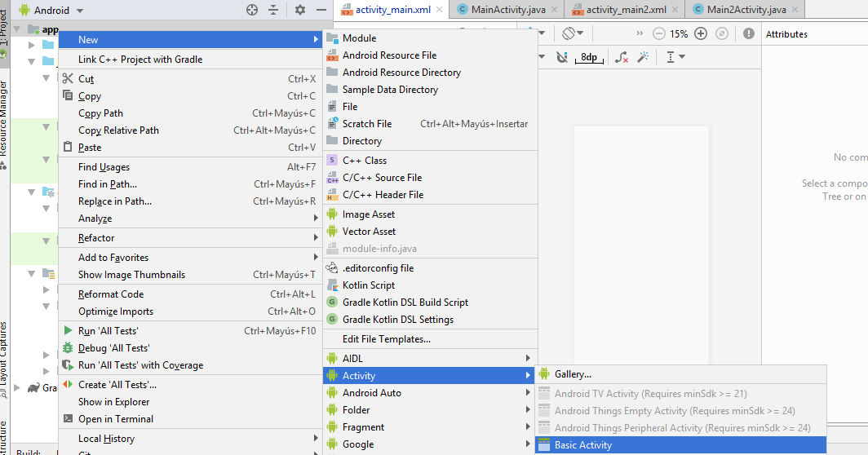Select Basic Activity template
This screenshot has width=868, height=455.
pos(681,445)
